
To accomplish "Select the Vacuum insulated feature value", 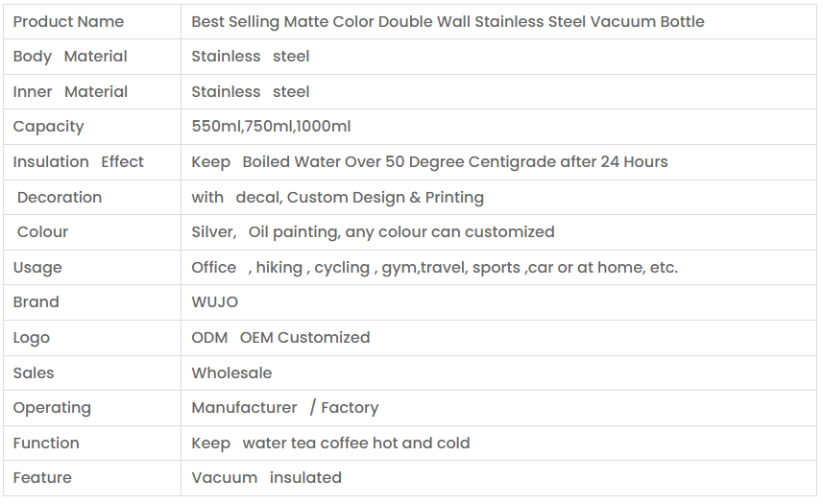I will [266, 478].
